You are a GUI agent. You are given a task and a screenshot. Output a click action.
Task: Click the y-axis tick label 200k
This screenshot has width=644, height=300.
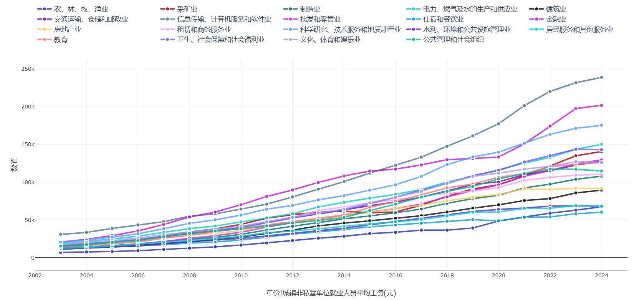(28, 107)
